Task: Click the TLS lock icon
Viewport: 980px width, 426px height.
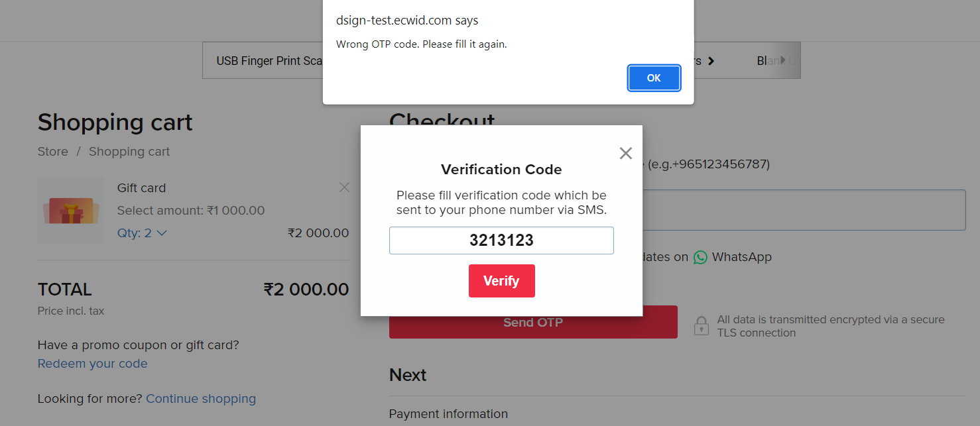Action: (x=701, y=325)
